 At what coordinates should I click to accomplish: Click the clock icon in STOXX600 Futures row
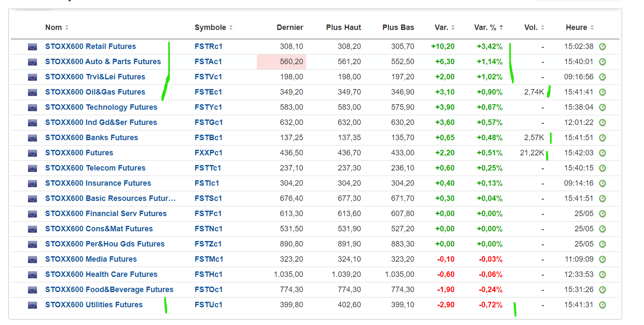tap(602, 153)
